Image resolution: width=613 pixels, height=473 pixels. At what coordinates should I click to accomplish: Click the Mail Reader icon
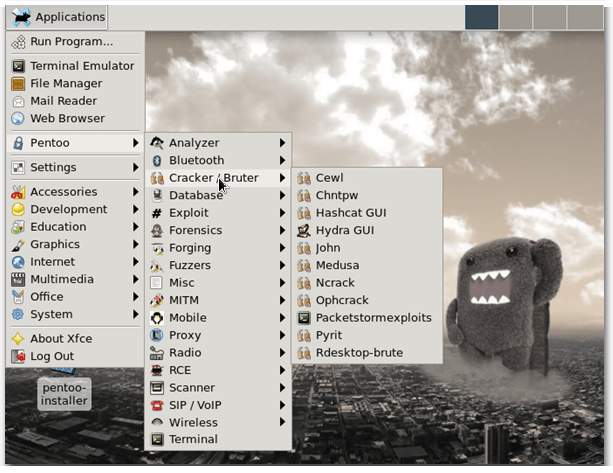pyautogui.click(x=18, y=101)
